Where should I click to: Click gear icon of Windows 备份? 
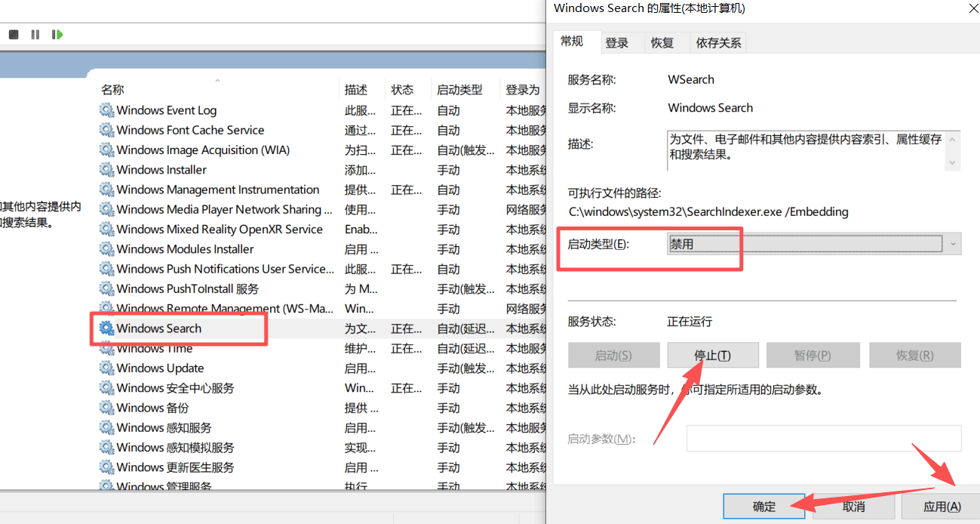pyautogui.click(x=106, y=408)
